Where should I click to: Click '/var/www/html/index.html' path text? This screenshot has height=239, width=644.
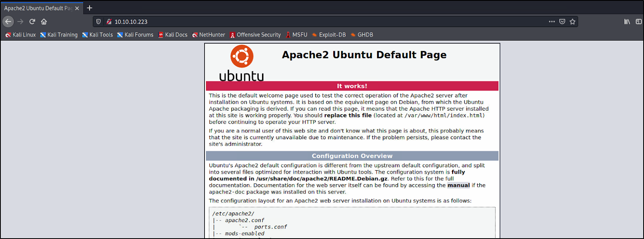(443, 115)
